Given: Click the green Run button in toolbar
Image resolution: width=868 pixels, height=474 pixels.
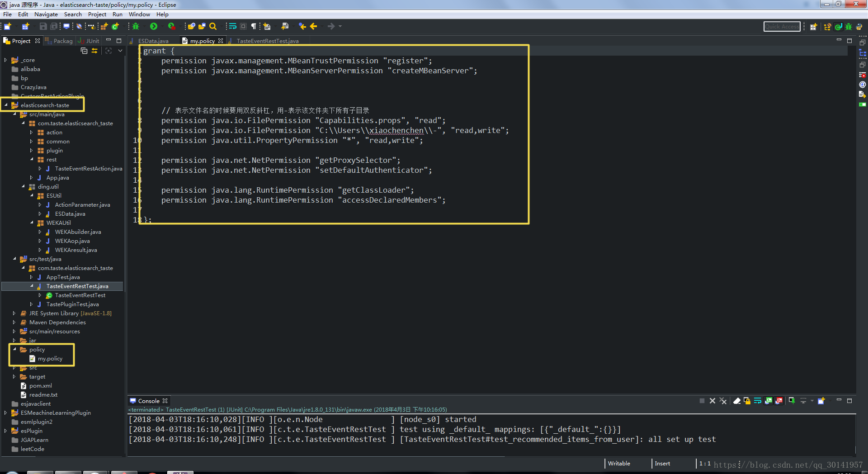Looking at the screenshot, I should pos(154,26).
